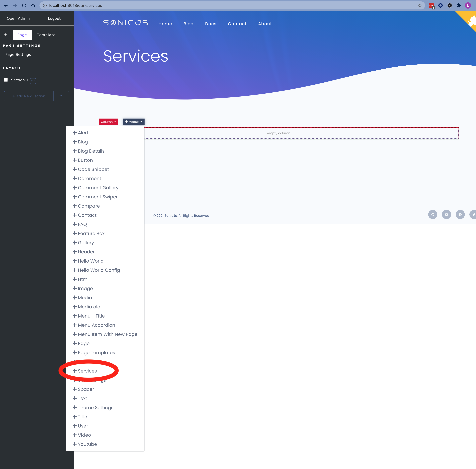476x469 pixels.
Task: Reload the page
Action: [24, 5]
